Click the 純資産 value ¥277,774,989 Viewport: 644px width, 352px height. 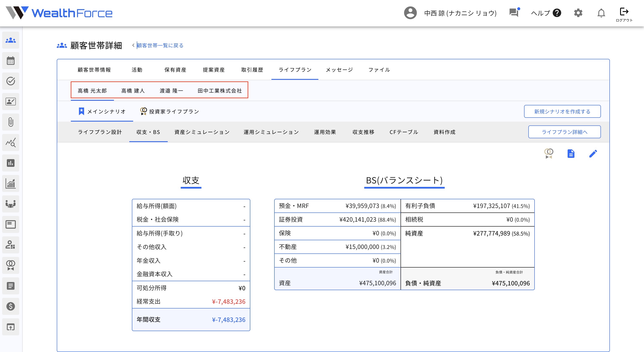coord(491,234)
